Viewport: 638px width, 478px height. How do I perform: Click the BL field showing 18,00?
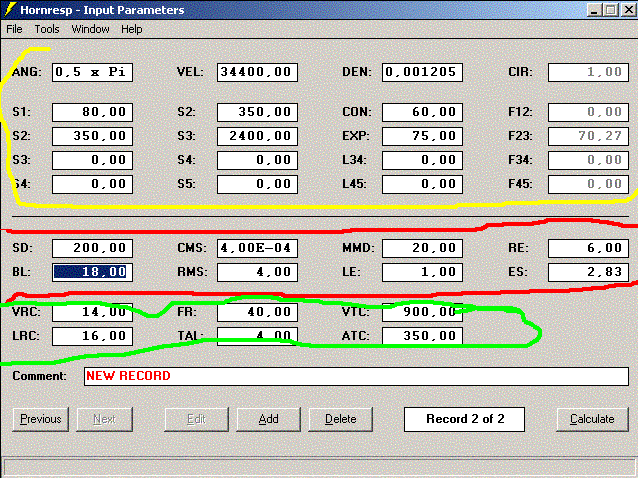coord(92,272)
